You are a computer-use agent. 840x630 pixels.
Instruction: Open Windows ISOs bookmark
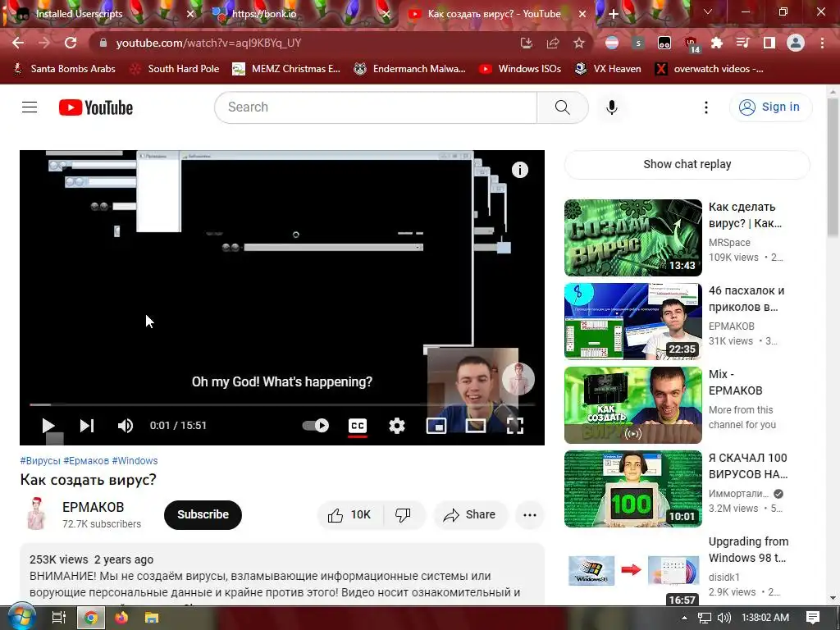point(519,69)
